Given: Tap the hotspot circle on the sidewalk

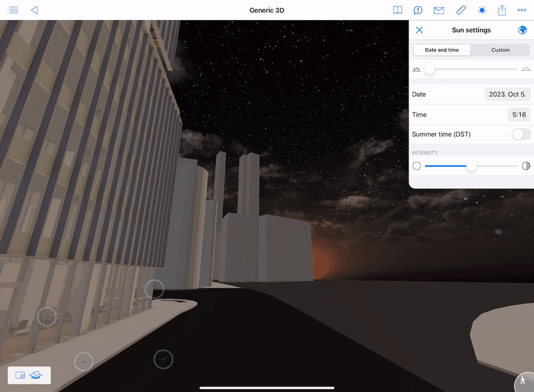Looking at the screenshot, I should pos(84,362).
